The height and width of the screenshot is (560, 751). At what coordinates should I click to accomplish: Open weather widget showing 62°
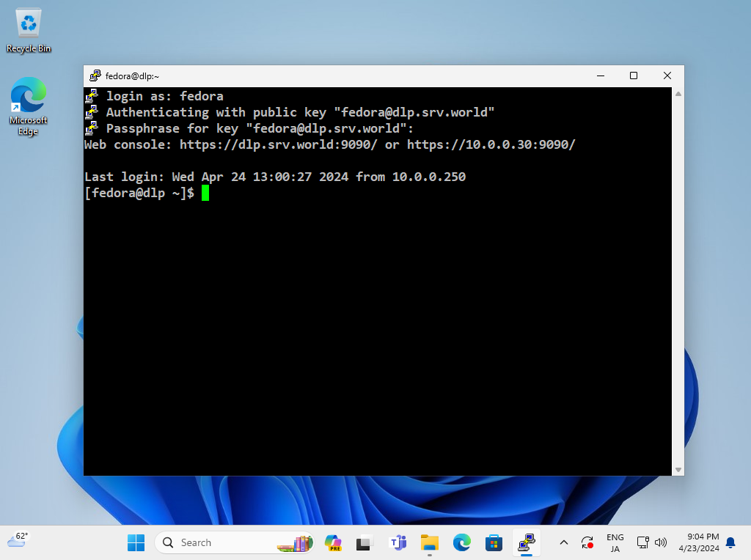coord(18,539)
